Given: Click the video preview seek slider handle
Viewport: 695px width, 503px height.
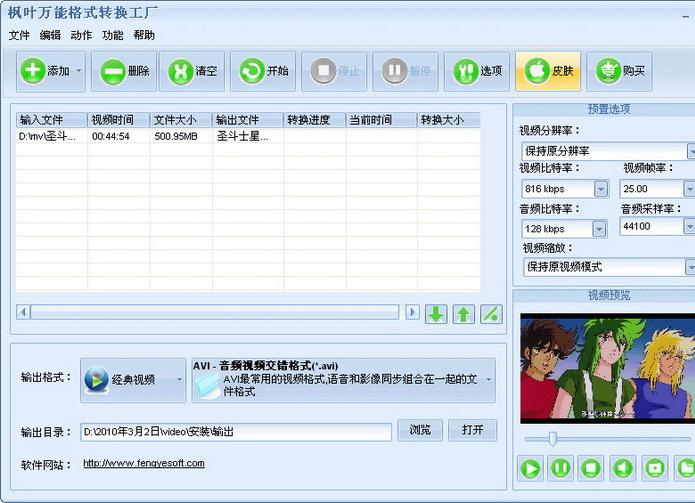Looking at the screenshot, I should [x=551, y=438].
